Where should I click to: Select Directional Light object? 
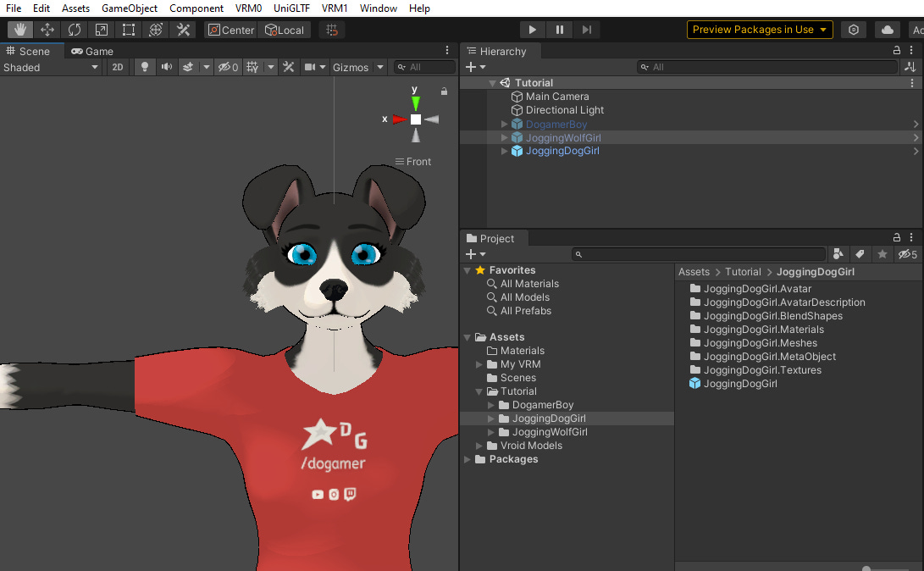pyautogui.click(x=565, y=110)
